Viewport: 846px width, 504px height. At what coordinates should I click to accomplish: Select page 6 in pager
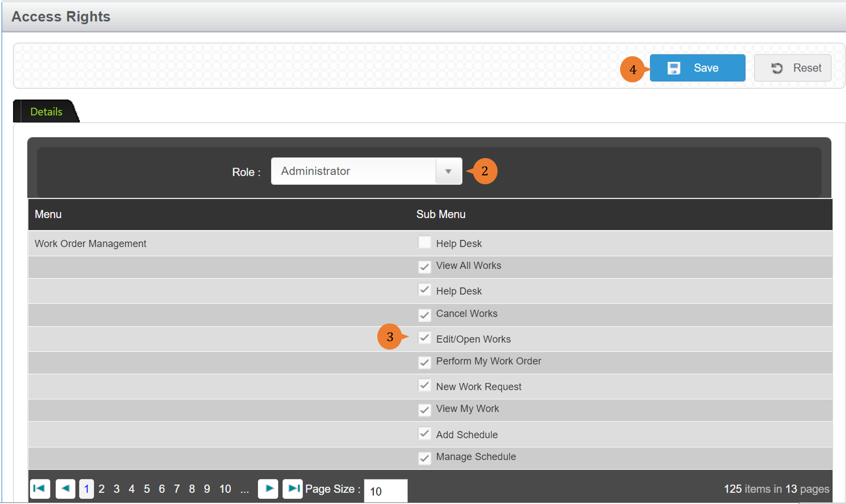click(162, 489)
